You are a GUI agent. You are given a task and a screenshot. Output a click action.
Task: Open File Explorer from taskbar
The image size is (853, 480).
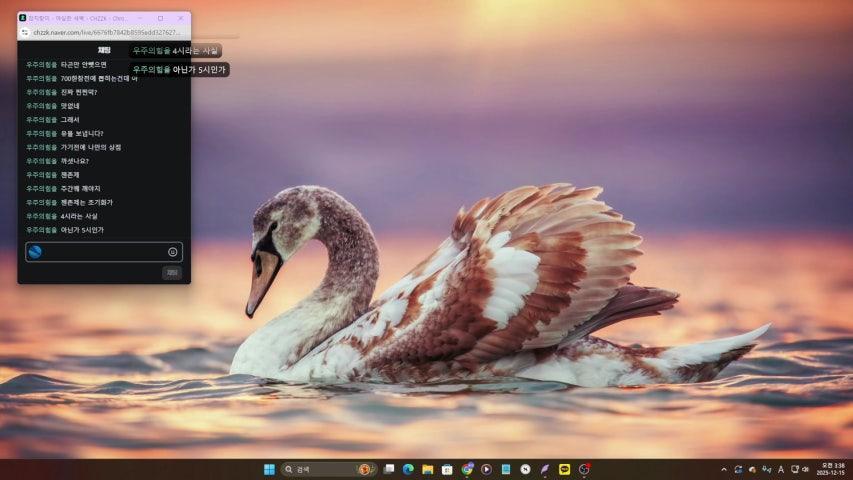click(427, 469)
